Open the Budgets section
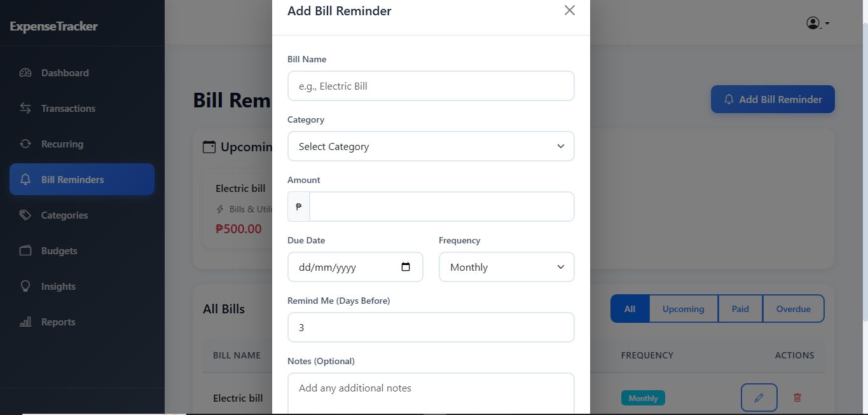The width and height of the screenshot is (868, 415). [59, 251]
